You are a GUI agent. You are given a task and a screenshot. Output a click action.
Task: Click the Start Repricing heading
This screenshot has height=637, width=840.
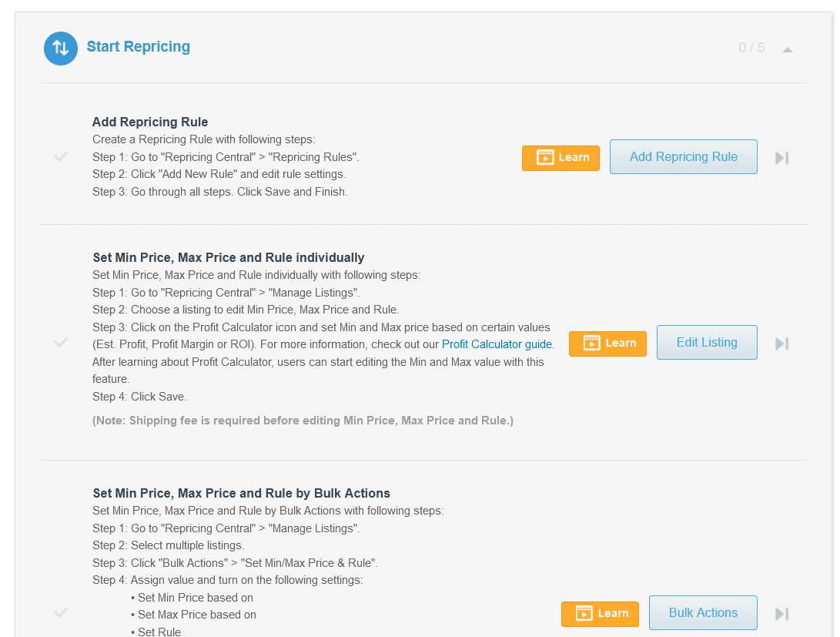pos(139,47)
